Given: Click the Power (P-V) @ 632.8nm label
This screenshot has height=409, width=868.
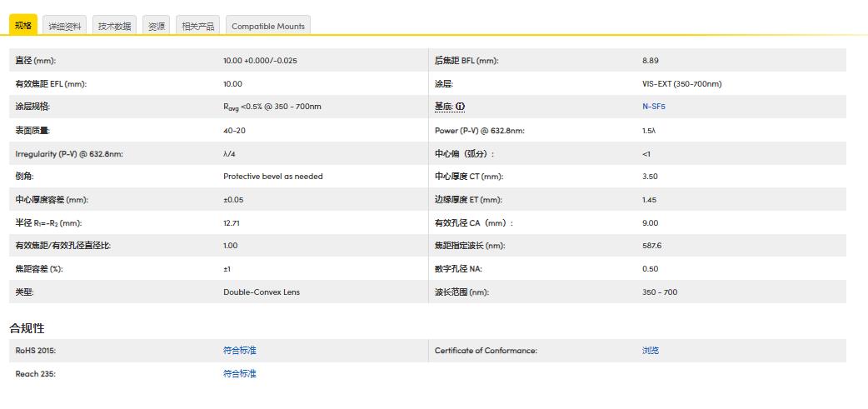Looking at the screenshot, I should click(479, 131).
